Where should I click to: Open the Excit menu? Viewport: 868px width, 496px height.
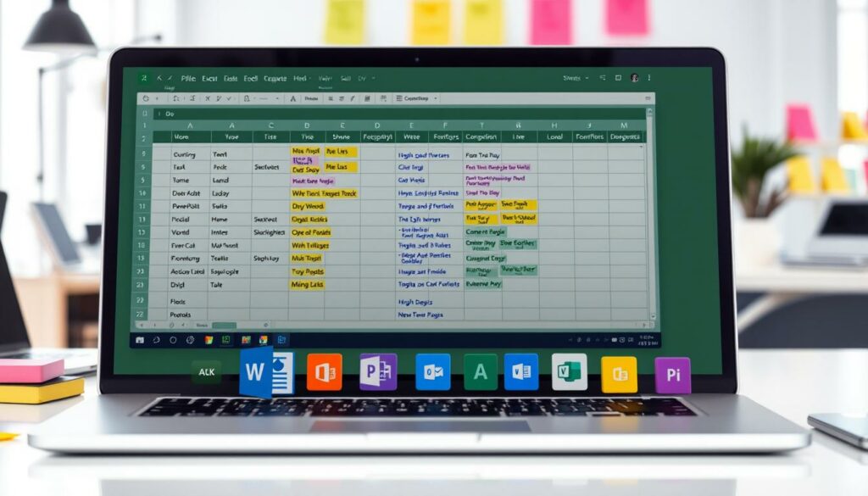[x=209, y=79]
